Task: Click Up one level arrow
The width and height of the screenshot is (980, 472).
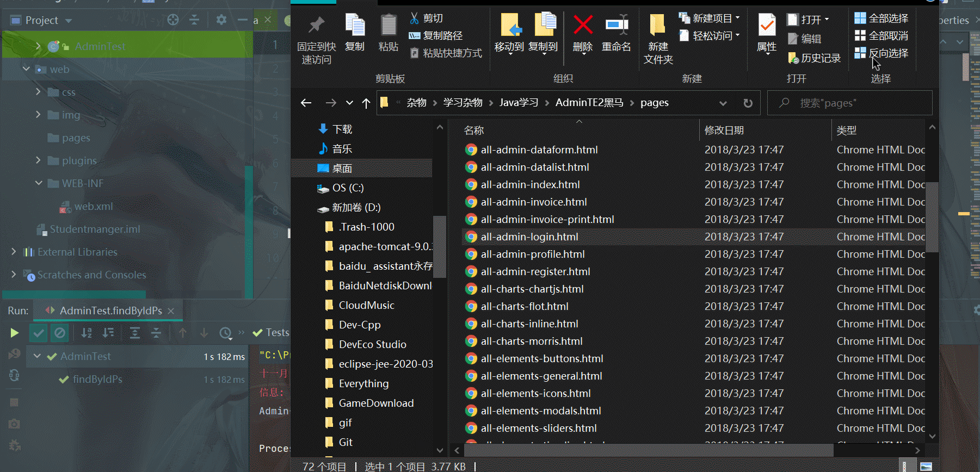Action: 366,103
